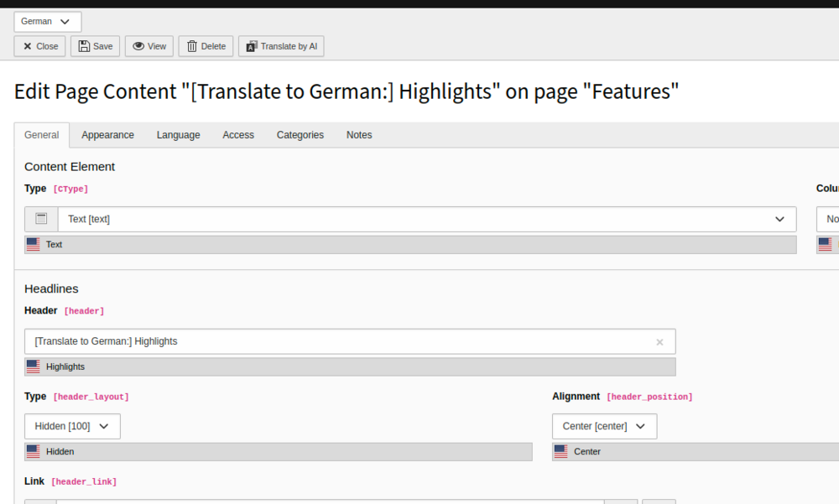
Task: Switch to the Appearance tab
Action: (107, 135)
